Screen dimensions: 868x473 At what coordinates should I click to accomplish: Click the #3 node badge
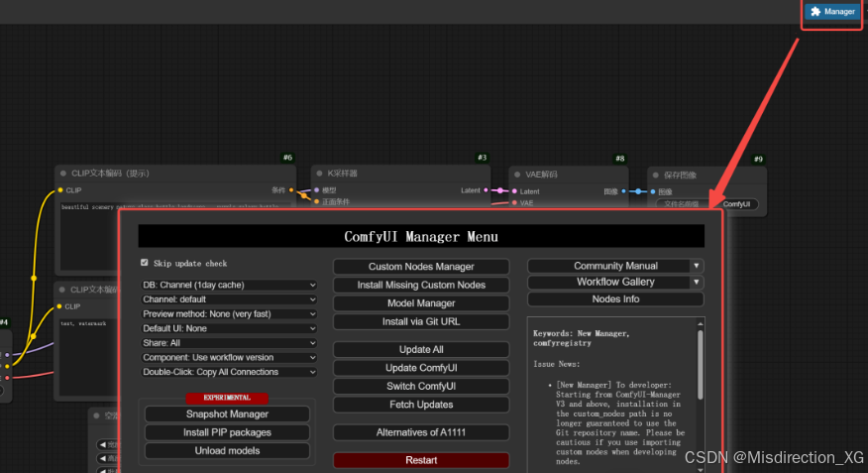[x=482, y=158]
